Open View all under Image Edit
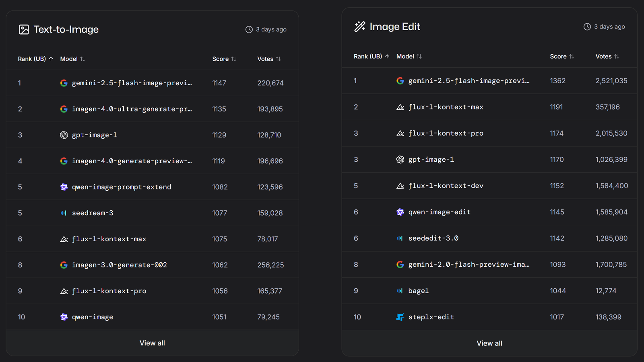The image size is (644, 362). tap(489, 343)
